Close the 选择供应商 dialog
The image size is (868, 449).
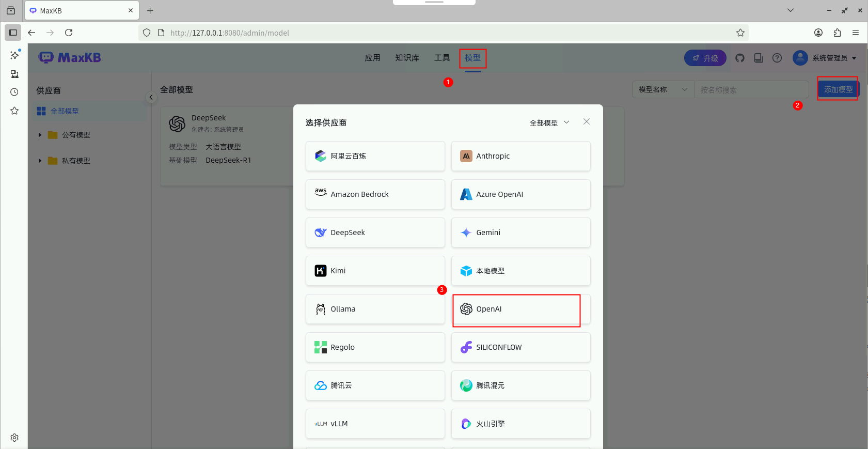(x=587, y=121)
